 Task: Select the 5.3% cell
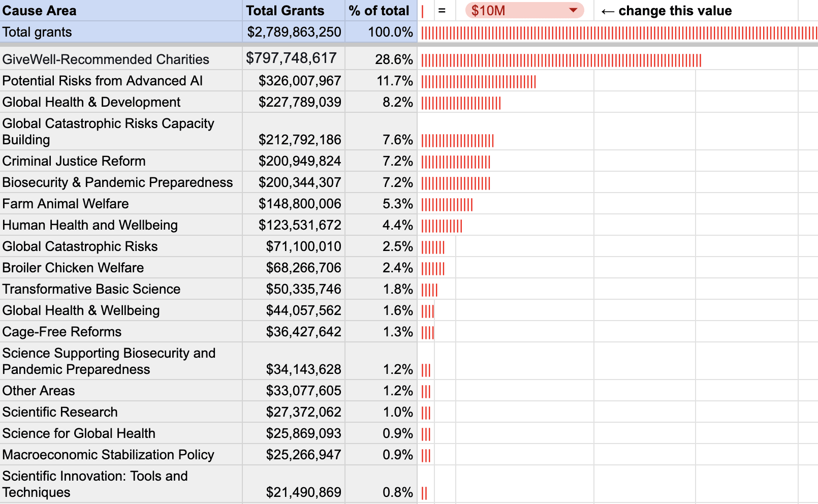tap(381, 204)
